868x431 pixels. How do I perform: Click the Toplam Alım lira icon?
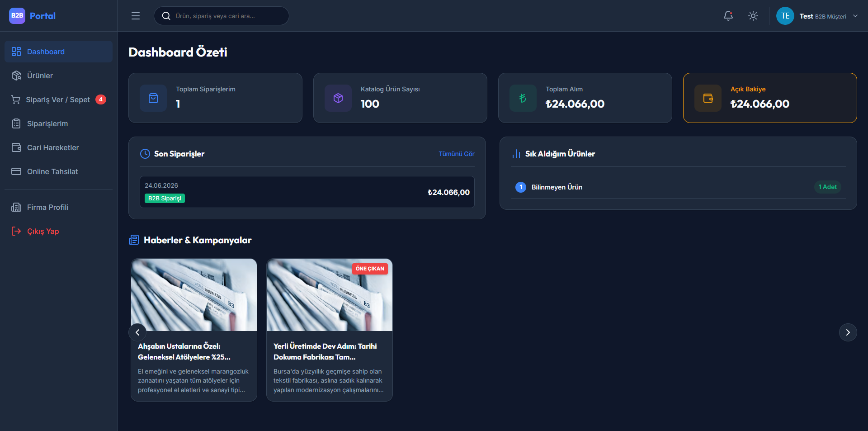[x=523, y=98]
